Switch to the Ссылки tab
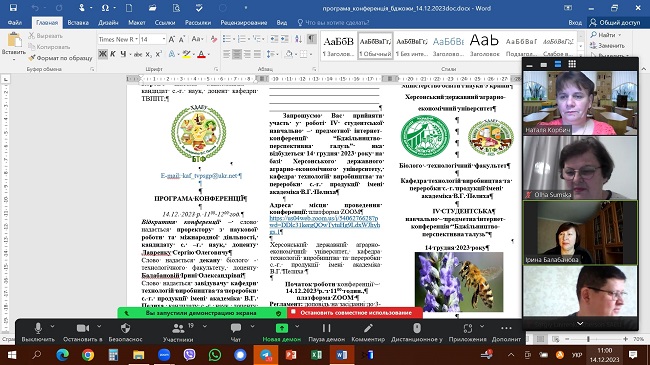 pos(165,22)
